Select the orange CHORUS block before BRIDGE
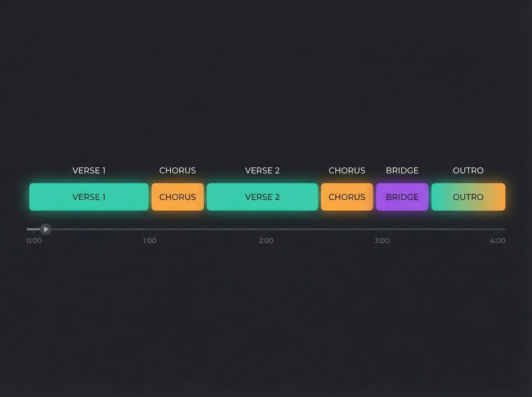The width and height of the screenshot is (532, 397). [347, 197]
